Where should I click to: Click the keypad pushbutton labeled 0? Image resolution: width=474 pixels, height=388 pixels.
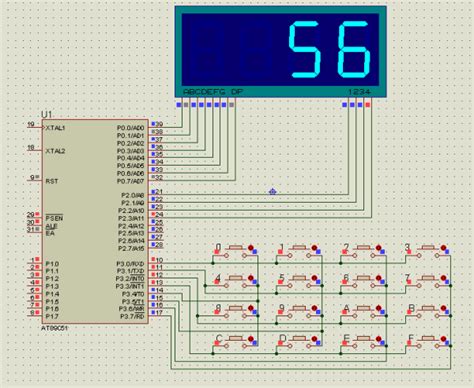(235, 248)
